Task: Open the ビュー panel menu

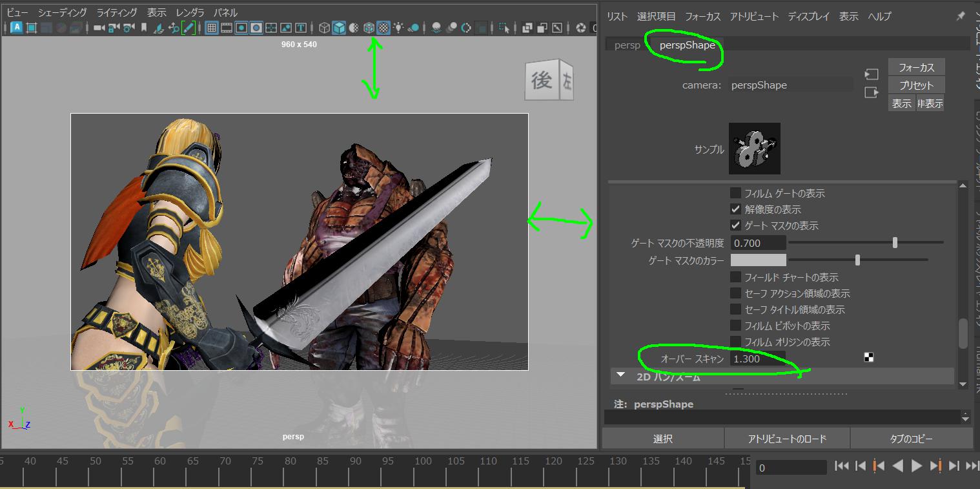Action: point(17,12)
